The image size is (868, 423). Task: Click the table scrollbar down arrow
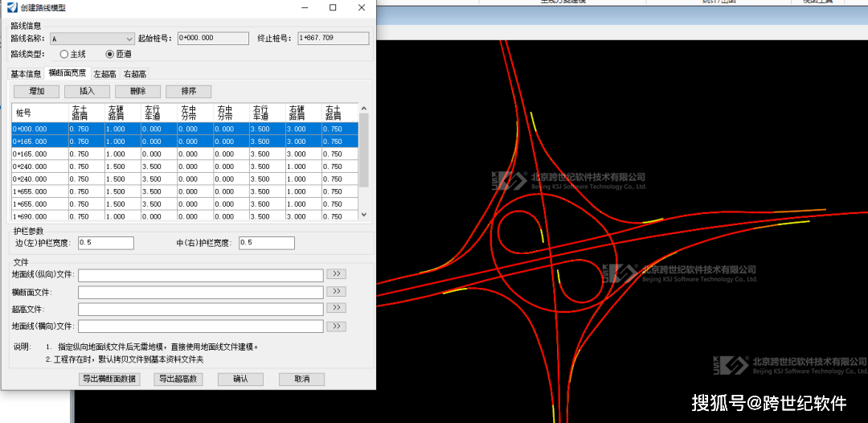[x=364, y=214]
